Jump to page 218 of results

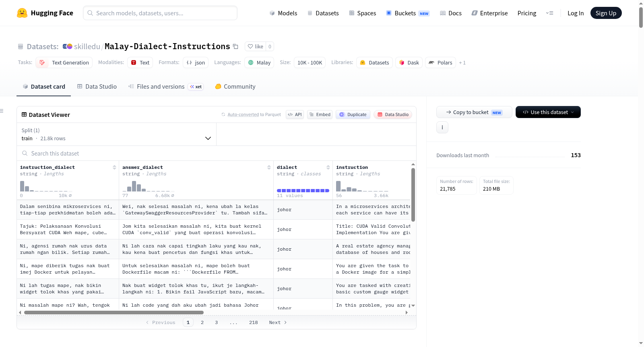254,322
